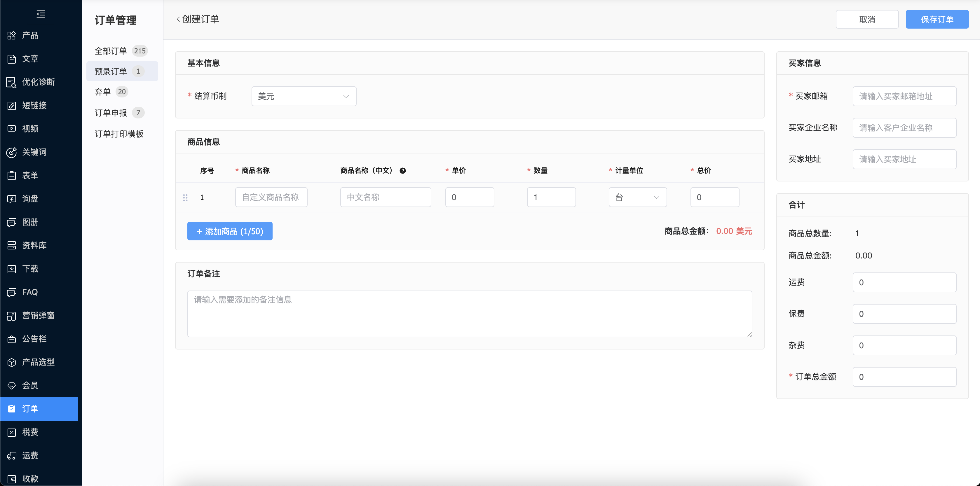Image resolution: width=980 pixels, height=486 pixels.
Task: Click the 关键词 target icon
Action: click(12, 152)
